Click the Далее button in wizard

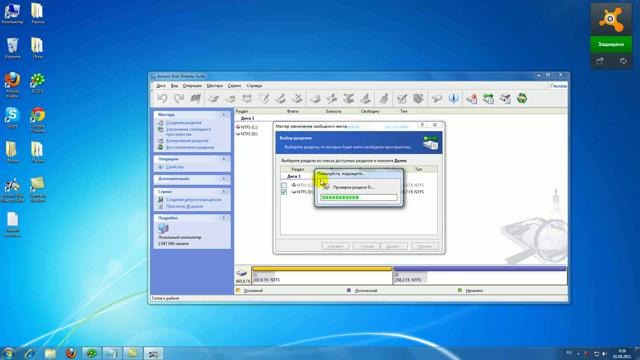pyautogui.click(x=394, y=246)
